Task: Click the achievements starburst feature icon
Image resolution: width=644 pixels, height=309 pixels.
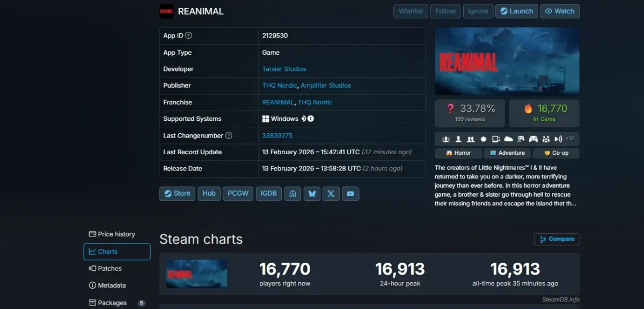Action: coord(483,139)
